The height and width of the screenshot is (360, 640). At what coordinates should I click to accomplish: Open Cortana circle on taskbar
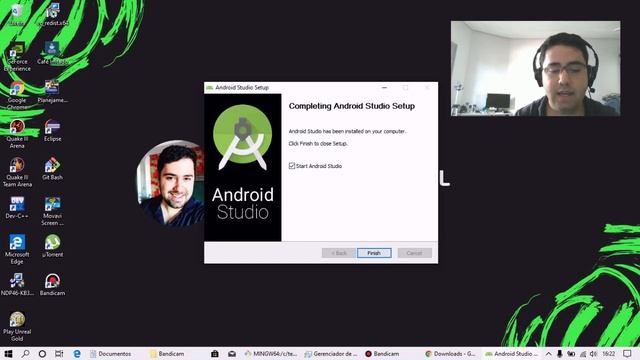(42, 353)
